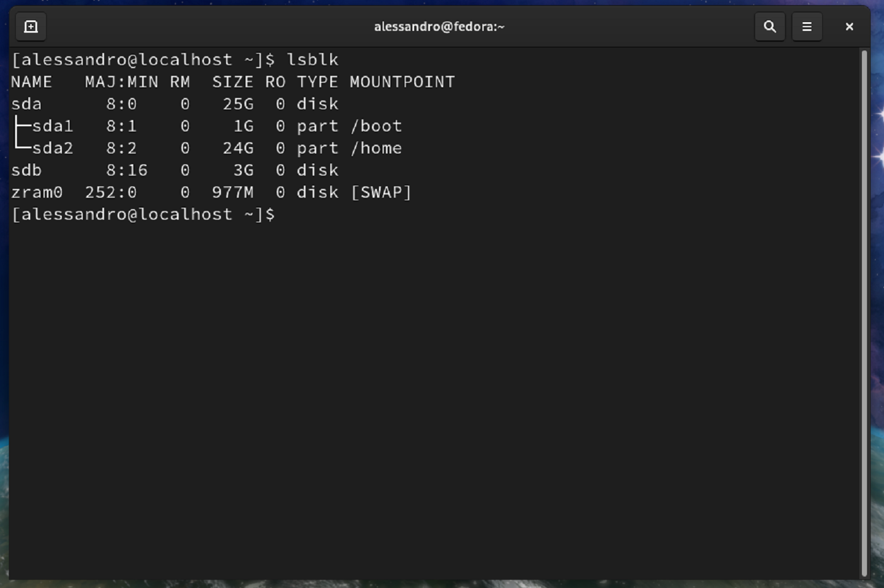This screenshot has height=588, width=884.
Task: Close the terminal window
Action: click(x=849, y=27)
